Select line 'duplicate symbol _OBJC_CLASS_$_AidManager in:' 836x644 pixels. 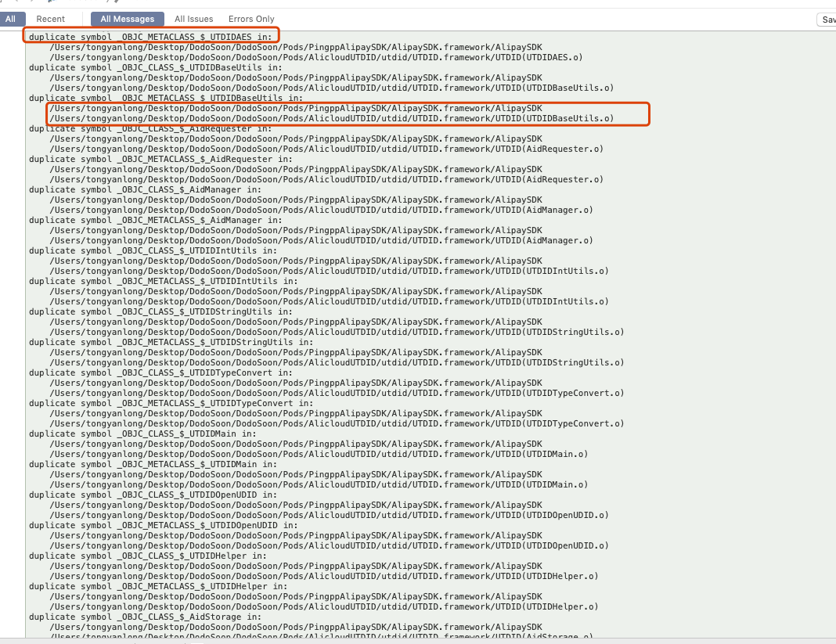click(145, 189)
